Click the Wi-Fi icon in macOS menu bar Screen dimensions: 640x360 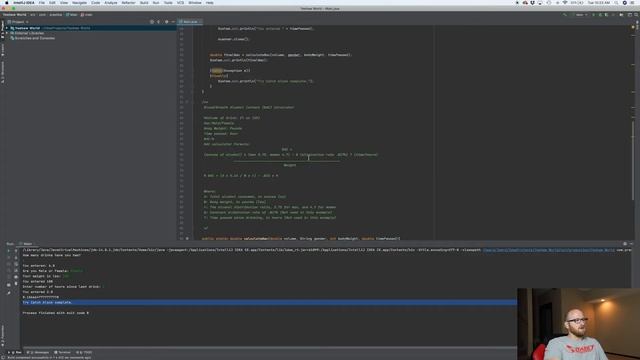tap(565, 3)
